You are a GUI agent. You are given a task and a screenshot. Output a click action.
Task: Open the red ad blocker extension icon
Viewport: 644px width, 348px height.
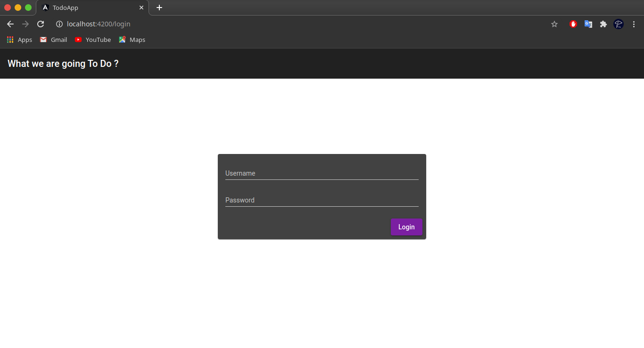pyautogui.click(x=573, y=24)
